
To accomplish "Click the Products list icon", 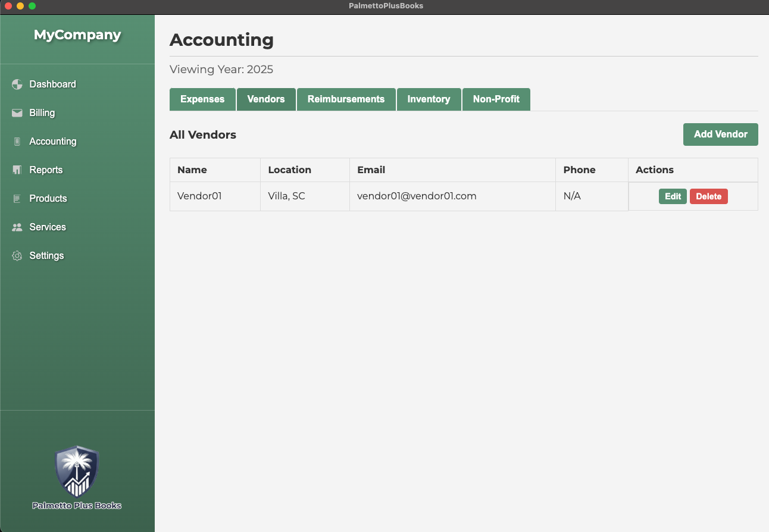I will [17, 199].
